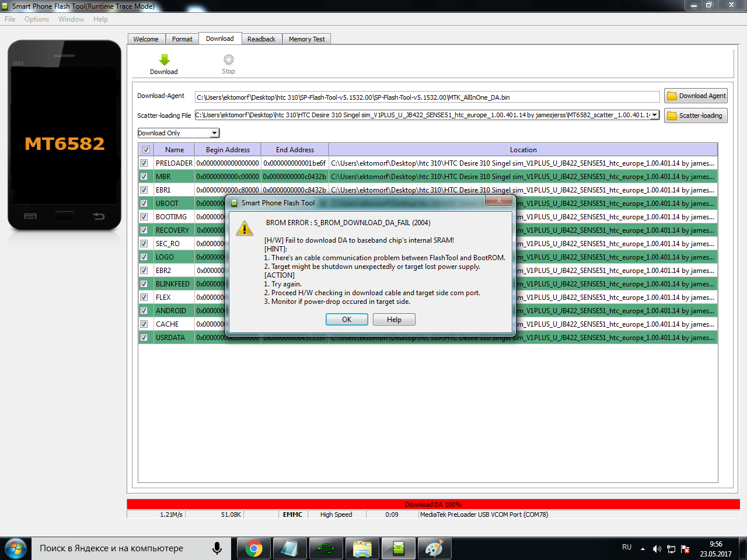Screen dimensions: 747x560
Task: Click the EMMC status bar entry
Action: [292, 514]
